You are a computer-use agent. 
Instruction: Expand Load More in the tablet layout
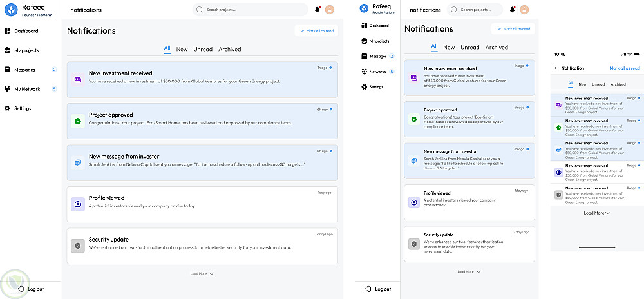pyautogui.click(x=469, y=271)
